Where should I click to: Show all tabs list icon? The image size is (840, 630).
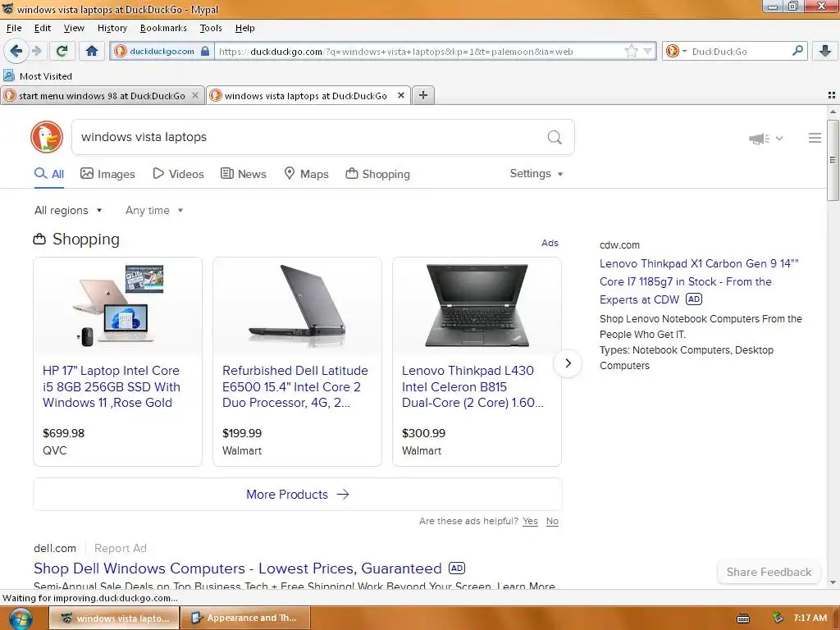tap(832, 95)
